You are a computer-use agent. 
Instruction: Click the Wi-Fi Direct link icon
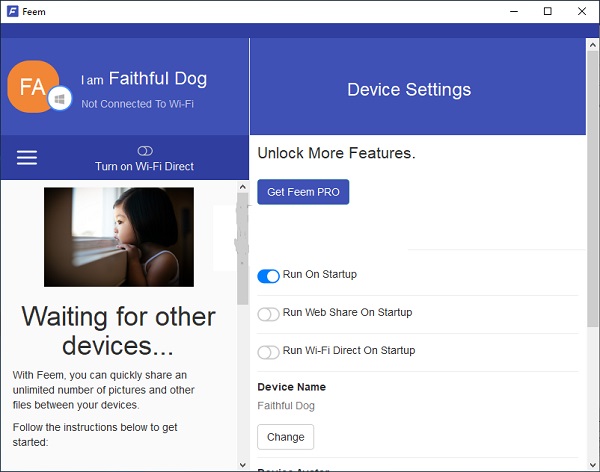144,151
